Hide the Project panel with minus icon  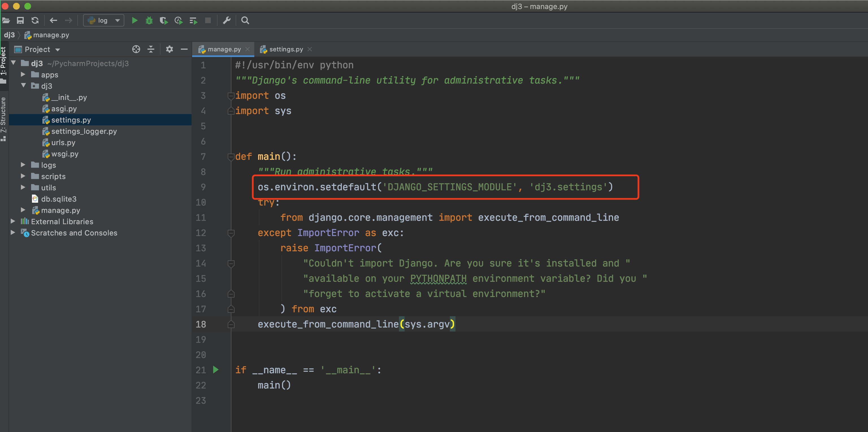[184, 49]
